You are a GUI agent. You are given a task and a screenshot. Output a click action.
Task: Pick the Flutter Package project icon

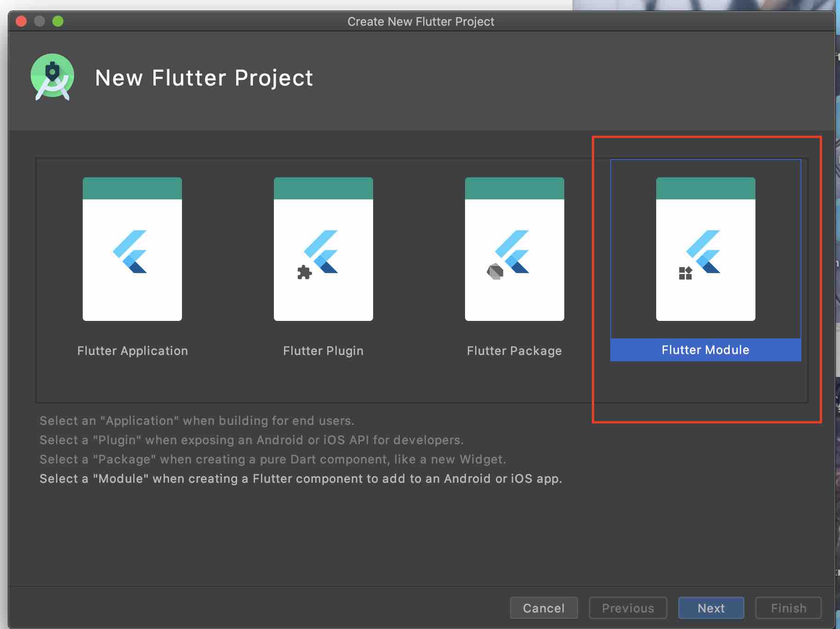[515, 249]
